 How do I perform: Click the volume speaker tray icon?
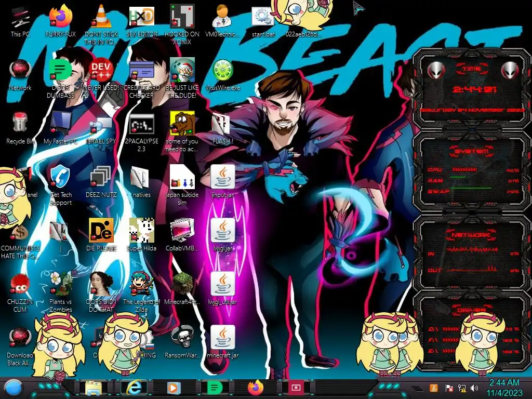click(x=474, y=388)
